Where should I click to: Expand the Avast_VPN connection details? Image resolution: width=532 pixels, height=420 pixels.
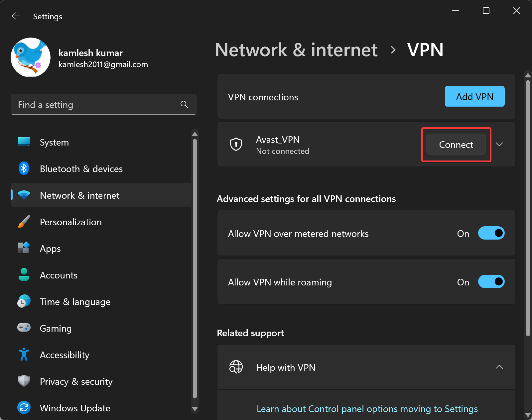click(x=499, y=144)
